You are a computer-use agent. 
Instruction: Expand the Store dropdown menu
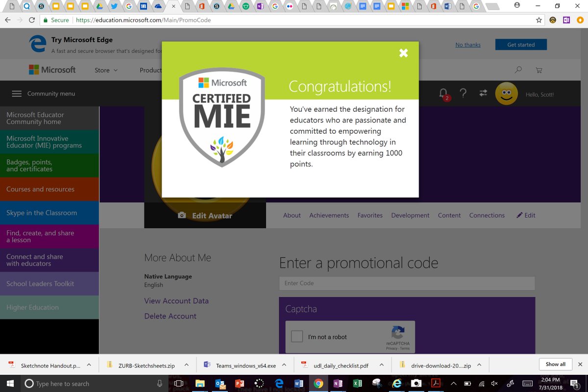(x=106, y=70)
